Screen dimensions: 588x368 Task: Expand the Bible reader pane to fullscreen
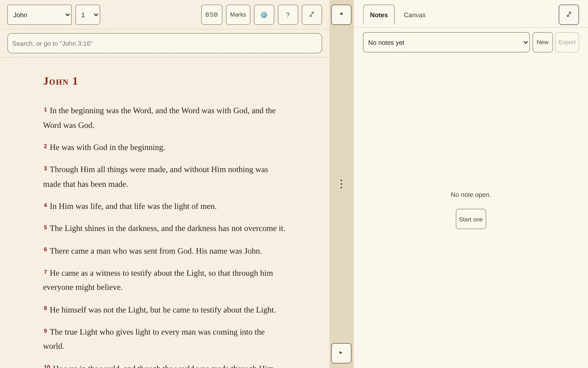[x=312, y=15]
